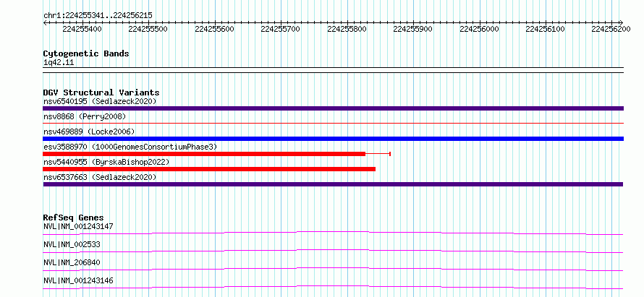Viewport: 644px width, 297px height.
Task: Open the NVL|NM_206840 transcript label
Action: [72, 262]
